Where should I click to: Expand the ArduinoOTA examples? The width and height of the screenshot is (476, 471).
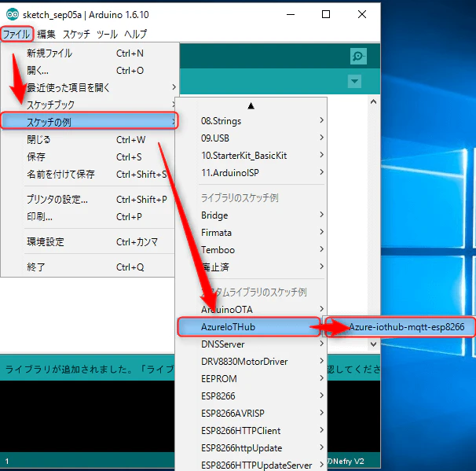[x=251, y=309]
